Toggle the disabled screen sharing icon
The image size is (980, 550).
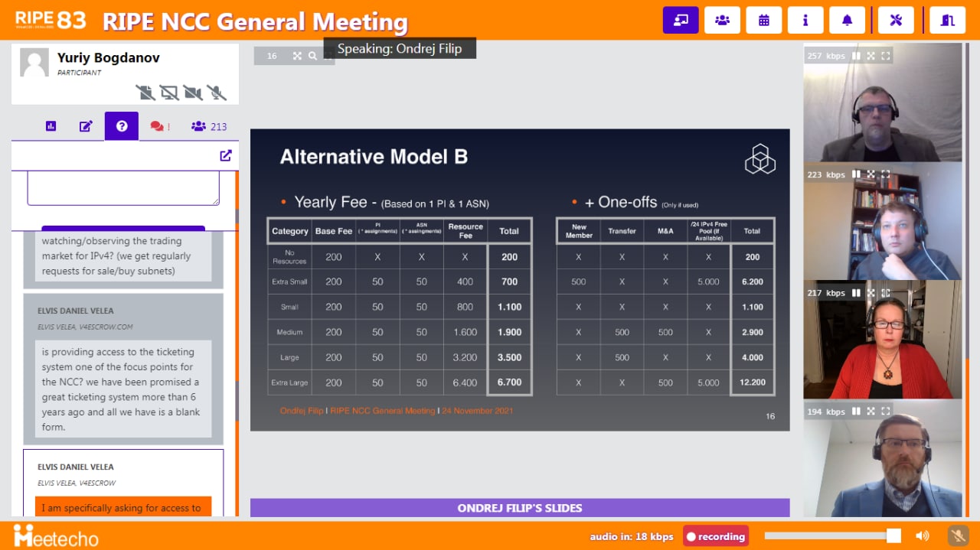[169, 93]
